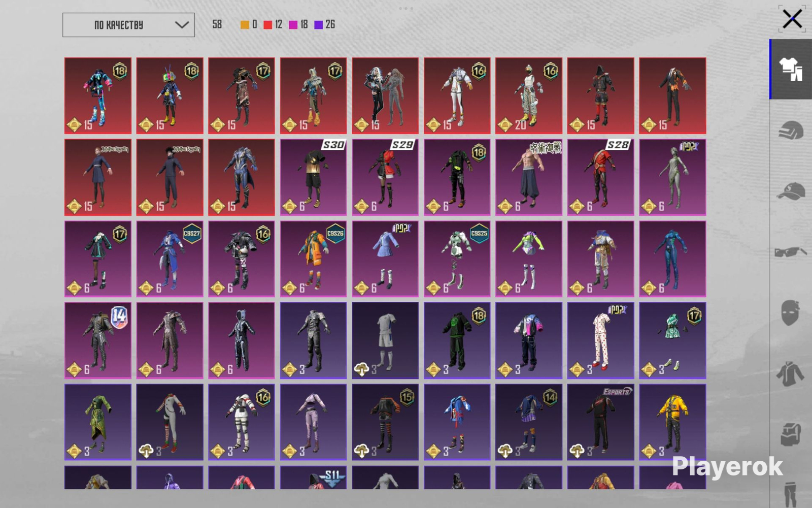This screenshot has height=508, width=812.
Task: Pick the black hooded outfit with red leggings
Action: [601, 96]
